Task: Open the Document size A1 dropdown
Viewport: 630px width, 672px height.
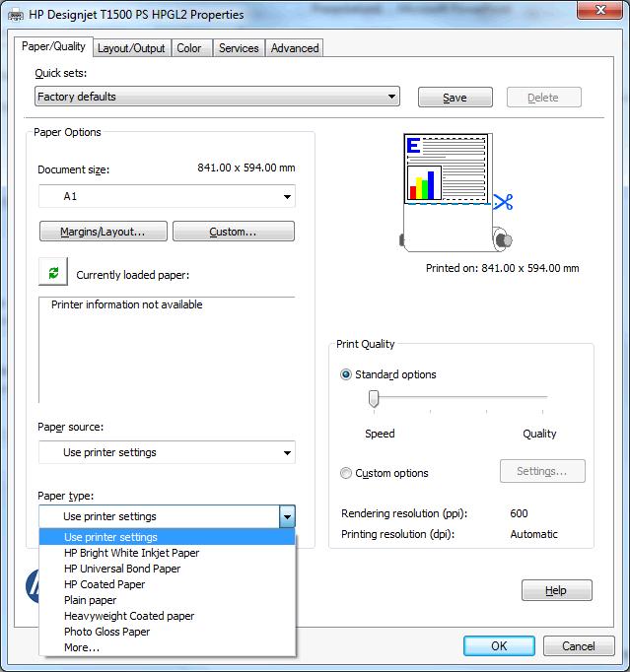Action: click(x=167, y=196)
